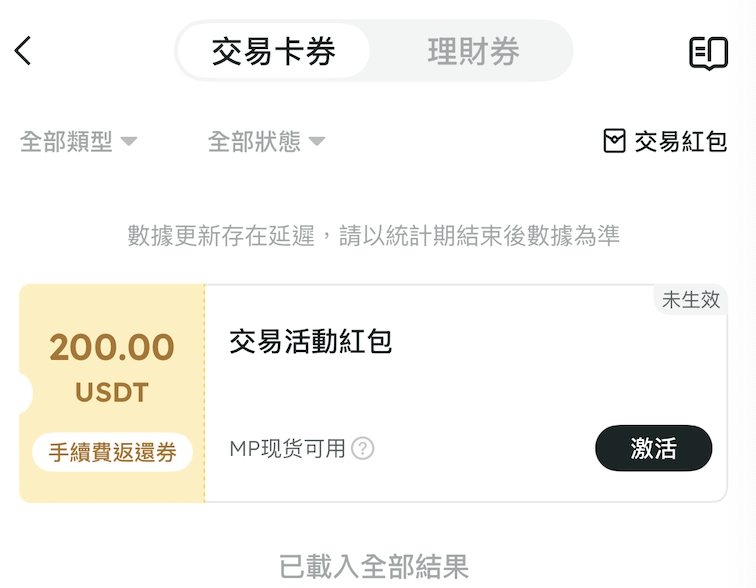Switch to the 交易卡券 tab
Viewport: 756px width, 588px height.
[273, 51]
